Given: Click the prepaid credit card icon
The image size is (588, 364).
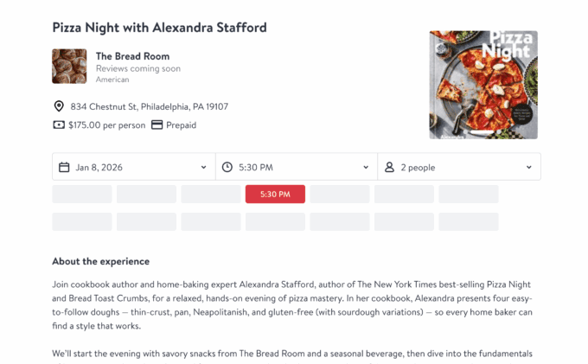Looking at the screenshot, I should point(157,125).
